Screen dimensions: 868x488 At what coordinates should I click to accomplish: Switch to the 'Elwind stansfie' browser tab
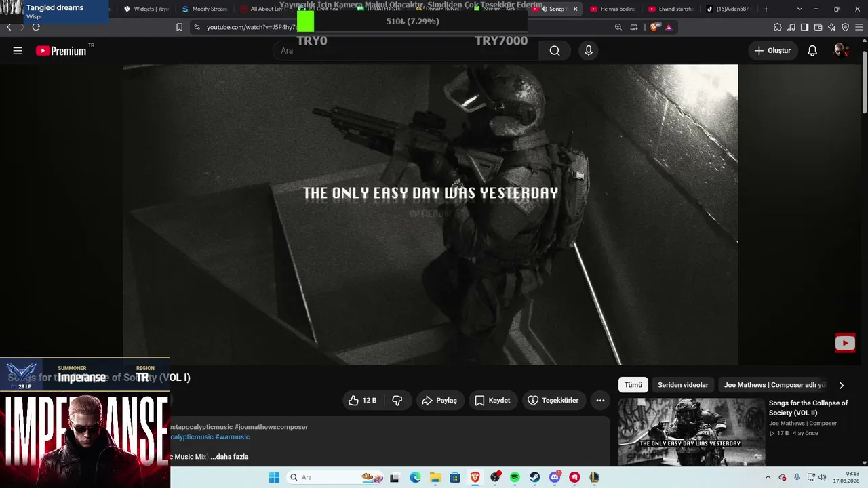pos(671,9)
